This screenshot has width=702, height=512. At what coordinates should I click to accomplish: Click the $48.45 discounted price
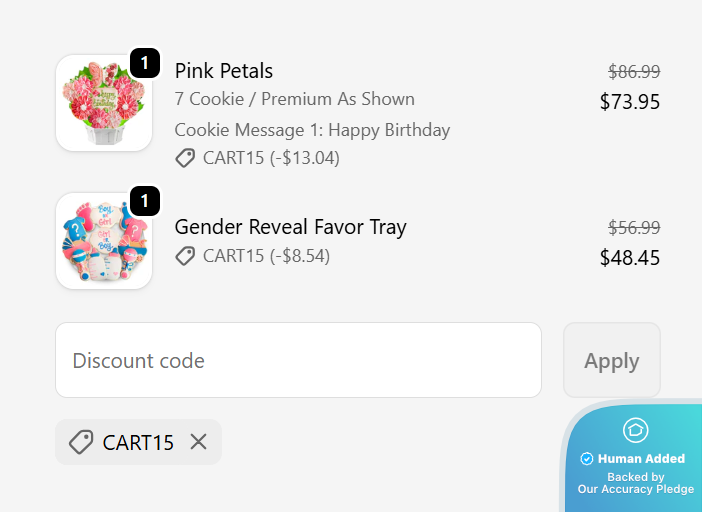[x=630, y=257]
